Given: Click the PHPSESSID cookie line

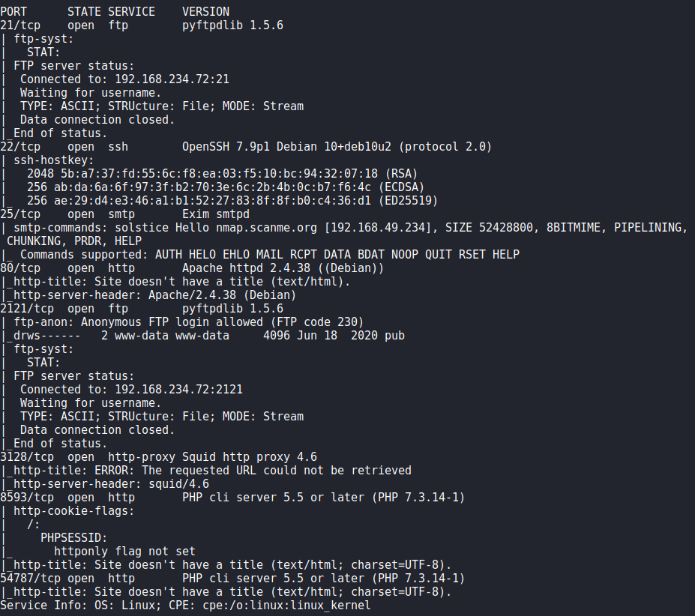Looking at the screenshot, I should pyautogui.click(x=74, y=538).
